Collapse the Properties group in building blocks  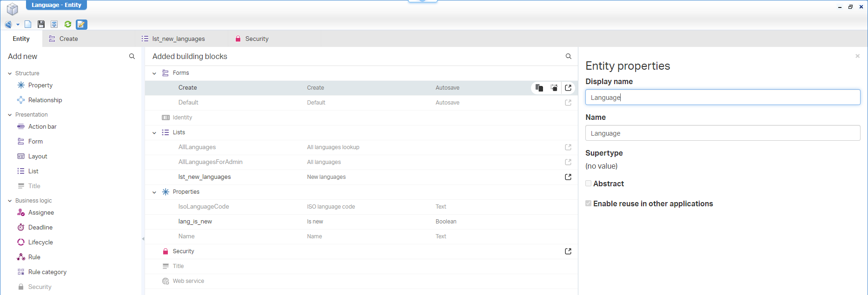[154, 192]
